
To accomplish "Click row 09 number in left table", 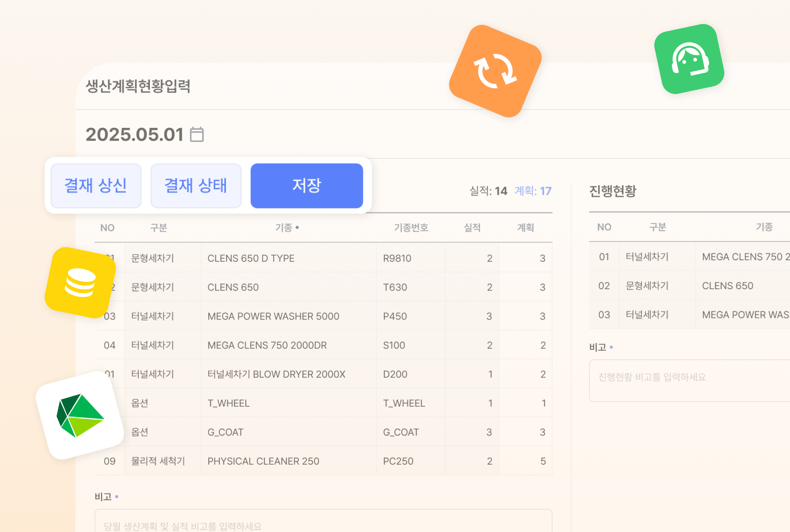I will [109, 461].
